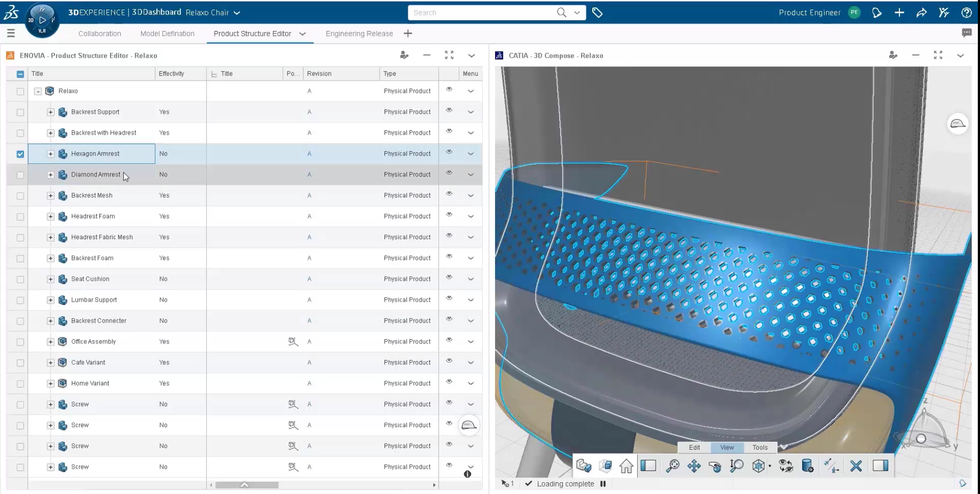Open ENOVIA panel options chevron
The height and width of the screenshot is (494, 980).
click(472, 56)
